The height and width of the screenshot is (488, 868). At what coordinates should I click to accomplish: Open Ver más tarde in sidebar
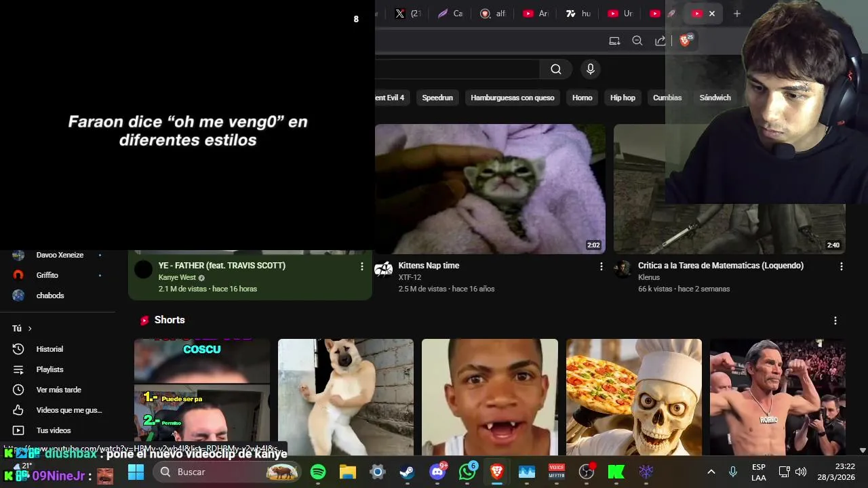[58, 390]
